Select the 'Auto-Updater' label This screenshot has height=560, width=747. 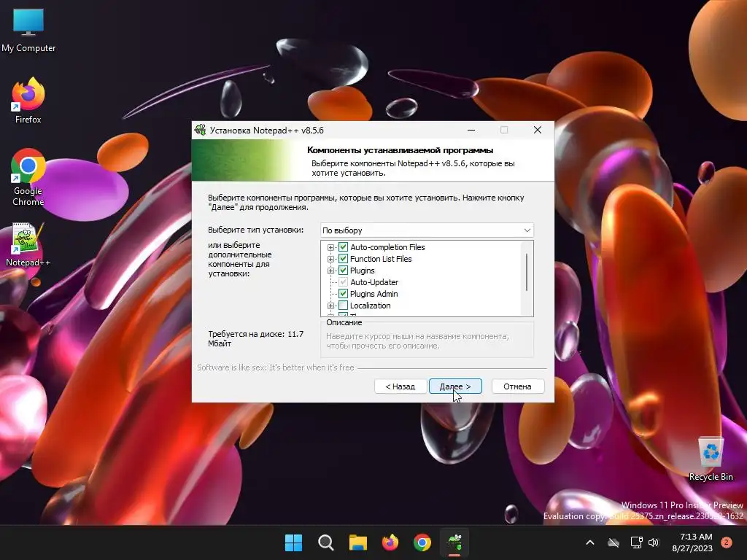[x=374, y=282]
